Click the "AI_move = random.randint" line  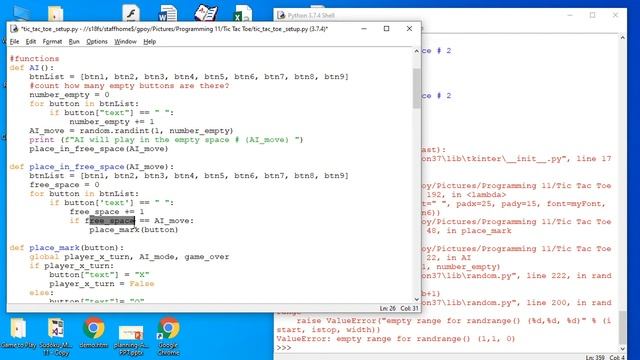click(131, 131)
